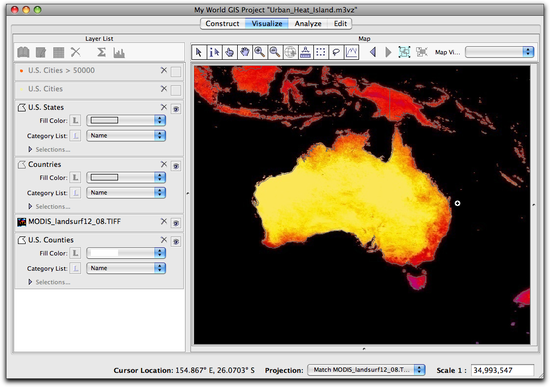Viewport: 550px width, 387px height.
Task: Select the profile graph tool
Action: tap(351, 52)
